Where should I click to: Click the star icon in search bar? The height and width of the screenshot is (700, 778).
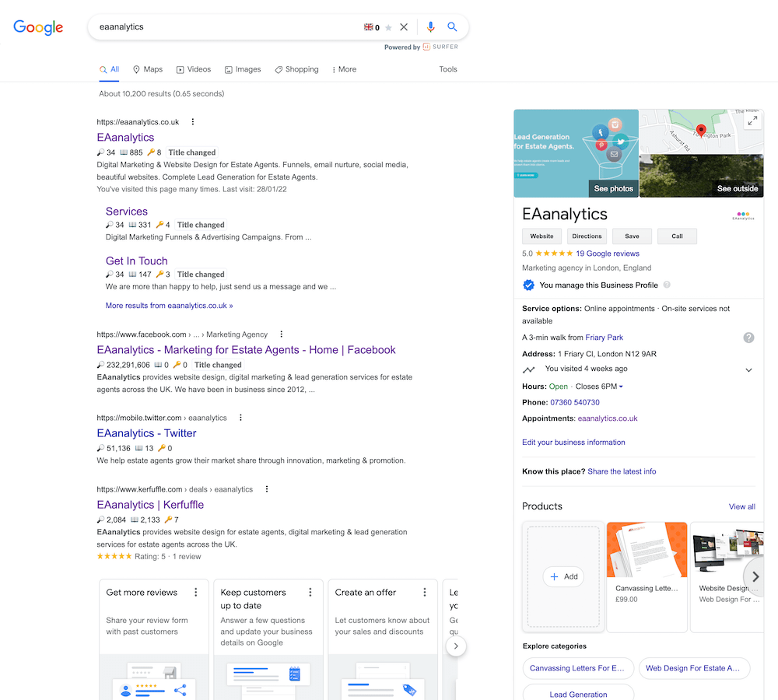point(388,27)
